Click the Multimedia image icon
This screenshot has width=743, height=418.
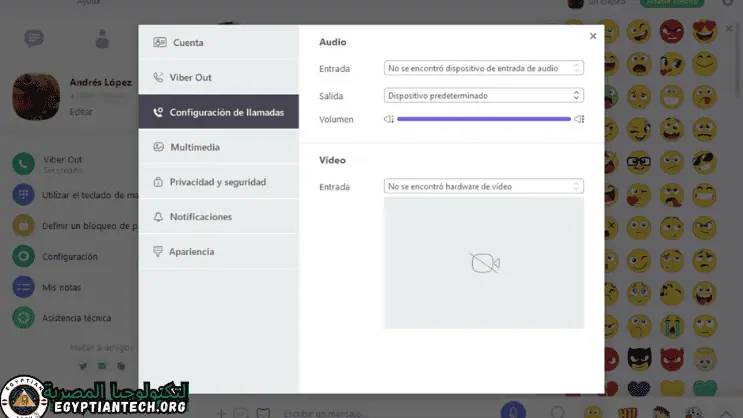(158, 147)
